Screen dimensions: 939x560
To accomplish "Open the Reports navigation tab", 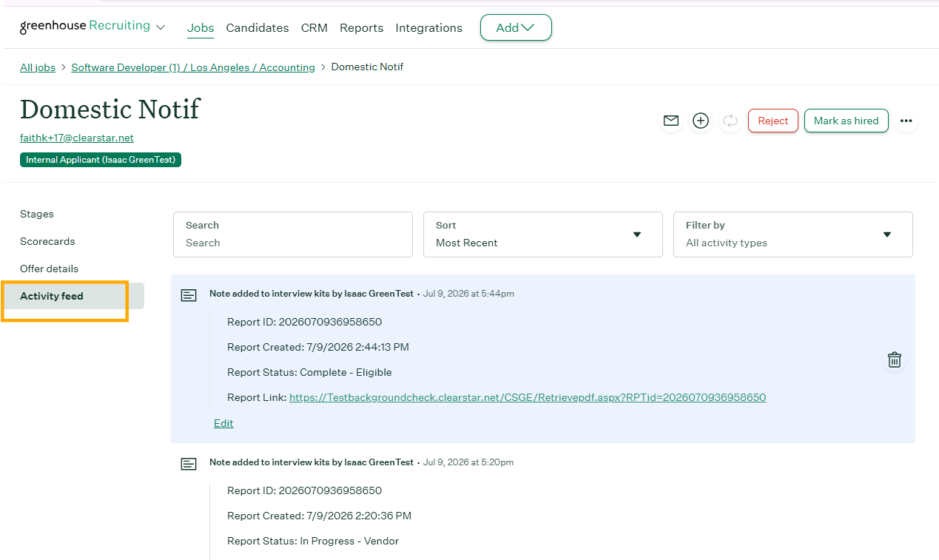I will click(361, 28).
